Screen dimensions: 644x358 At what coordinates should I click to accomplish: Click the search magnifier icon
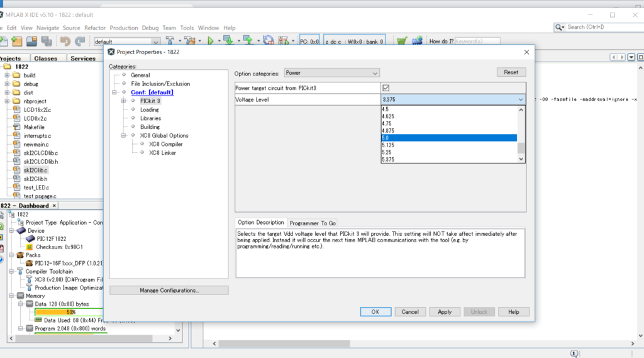click(x=559, y=27)
